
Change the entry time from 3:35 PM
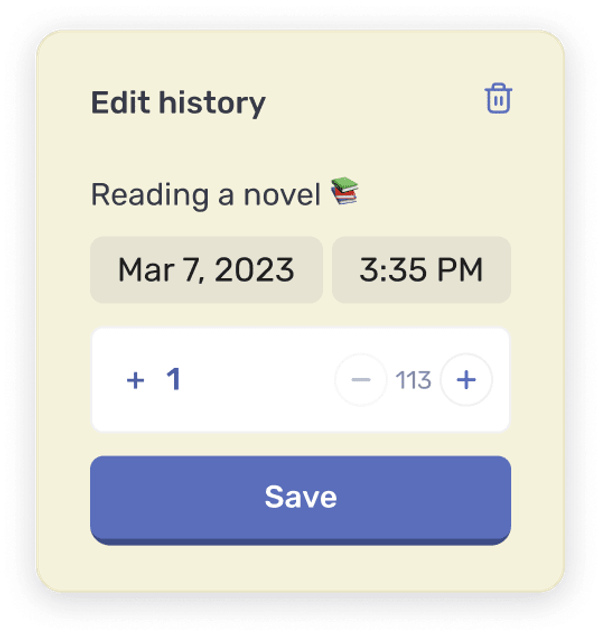point(421,270)
